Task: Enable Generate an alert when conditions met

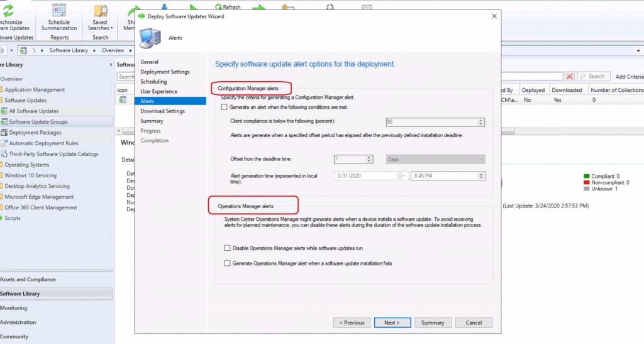Action: pos(225,107)
